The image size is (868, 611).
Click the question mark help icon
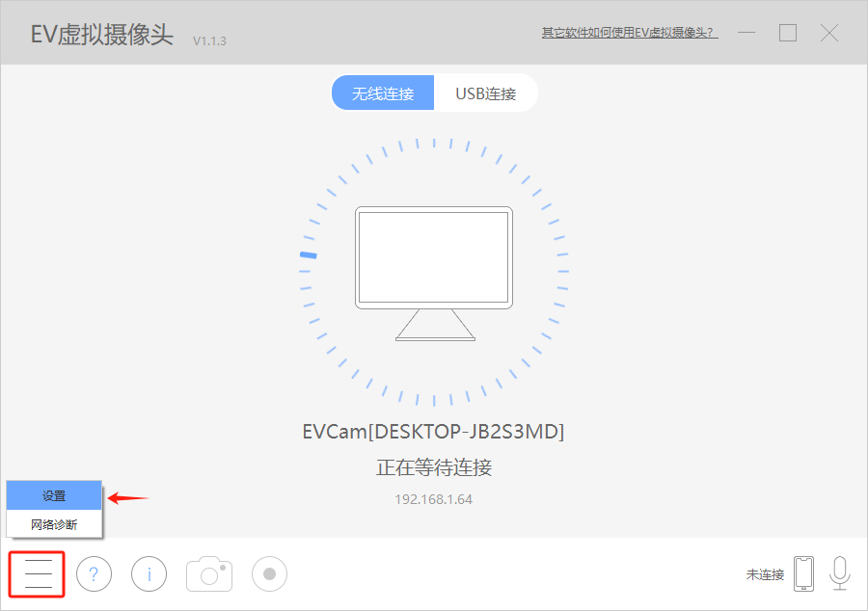(94, 574)
